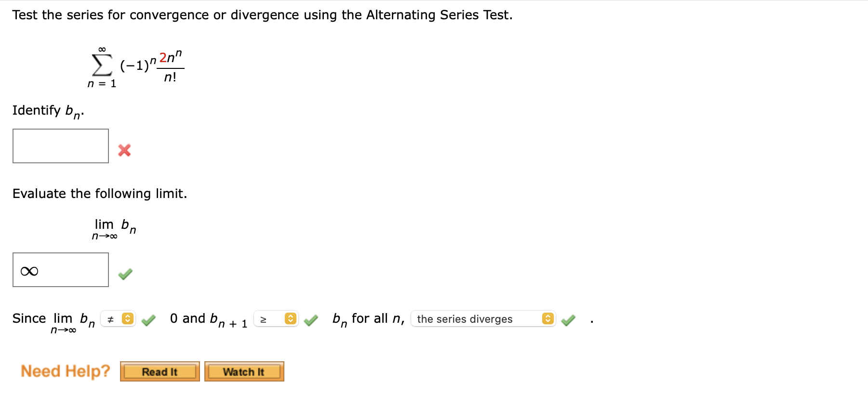Open the 'the series diverges' conclusion dropdown

click(x=483, y=319)
